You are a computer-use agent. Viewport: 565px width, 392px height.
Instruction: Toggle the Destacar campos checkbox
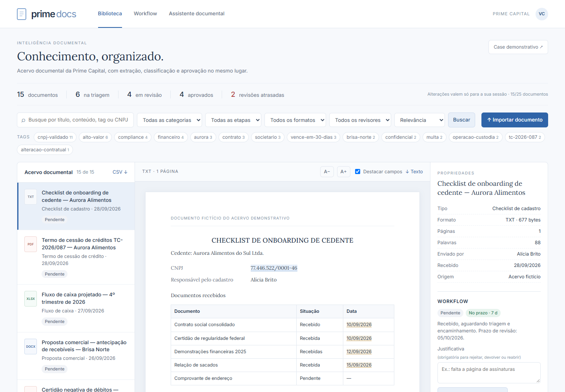357,171
